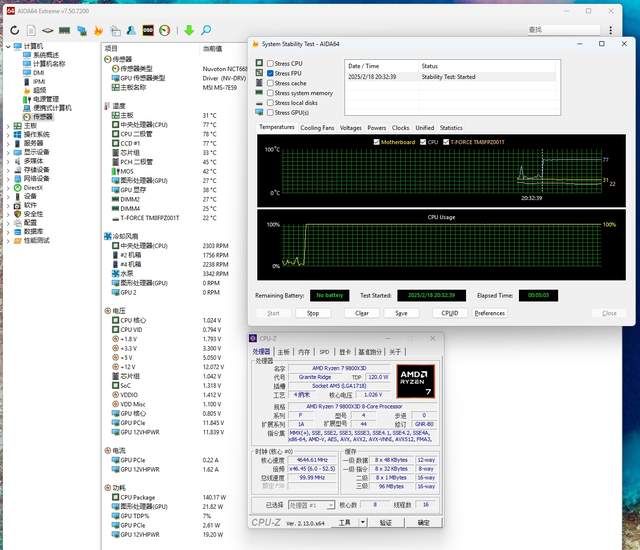The height and width of the screenshot is (550, 640).
Task: Select 便携式计算机 in the tree
Action: pyautogui.click(x=52, y=108)
